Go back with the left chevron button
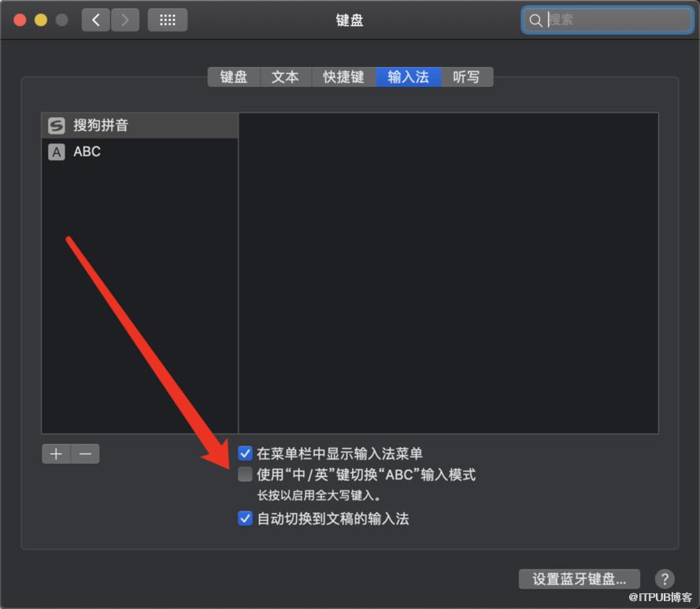 [x=95, y=20]
